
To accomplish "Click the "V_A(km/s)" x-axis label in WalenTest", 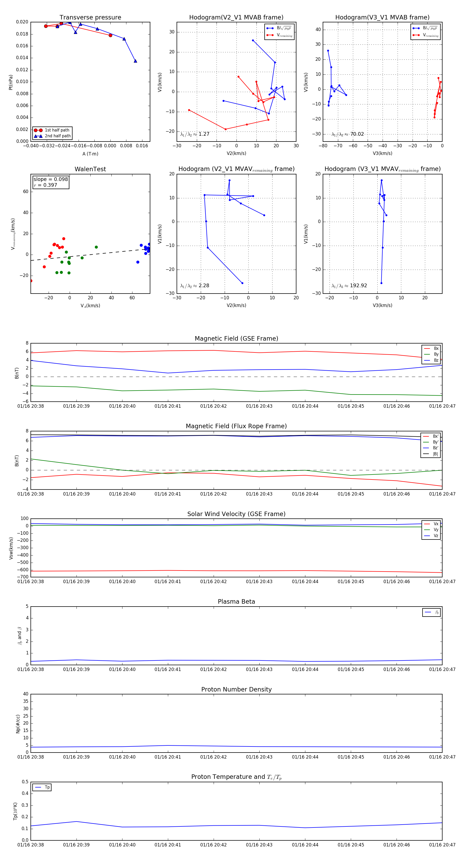I will pos(90,306).
